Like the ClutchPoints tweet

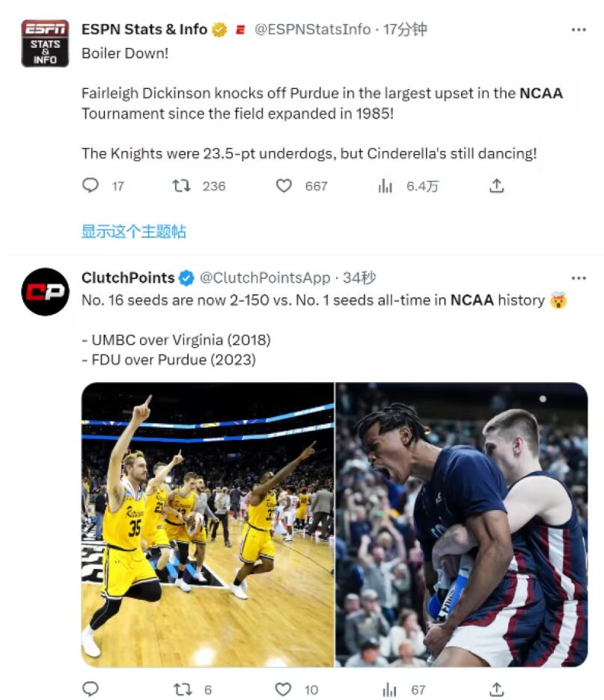(x=284, y=689)
